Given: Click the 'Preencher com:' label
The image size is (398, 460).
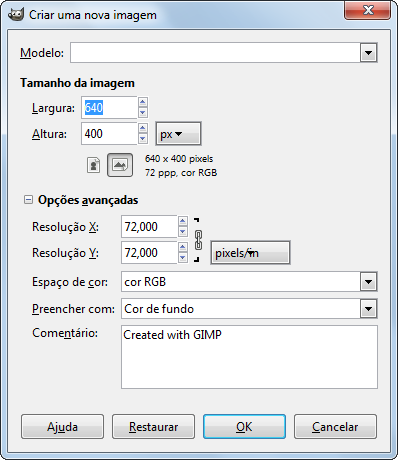Looking at the screenshot, I should point(73,309).
